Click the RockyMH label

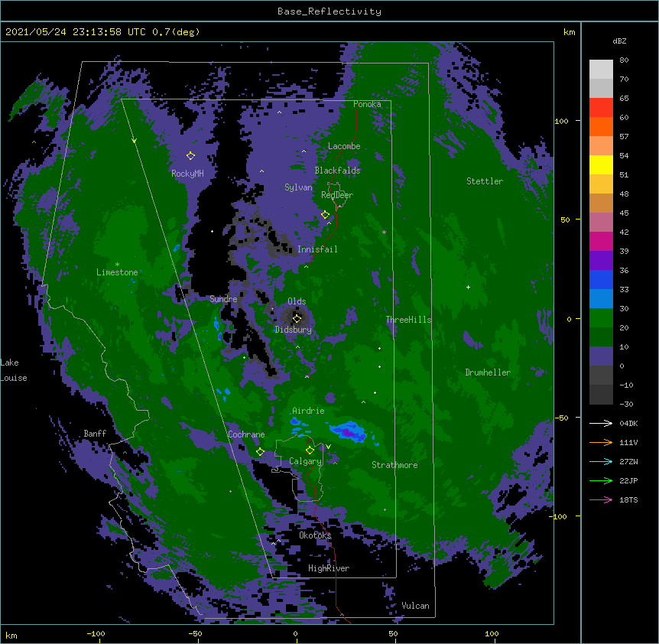click(187, 174)
